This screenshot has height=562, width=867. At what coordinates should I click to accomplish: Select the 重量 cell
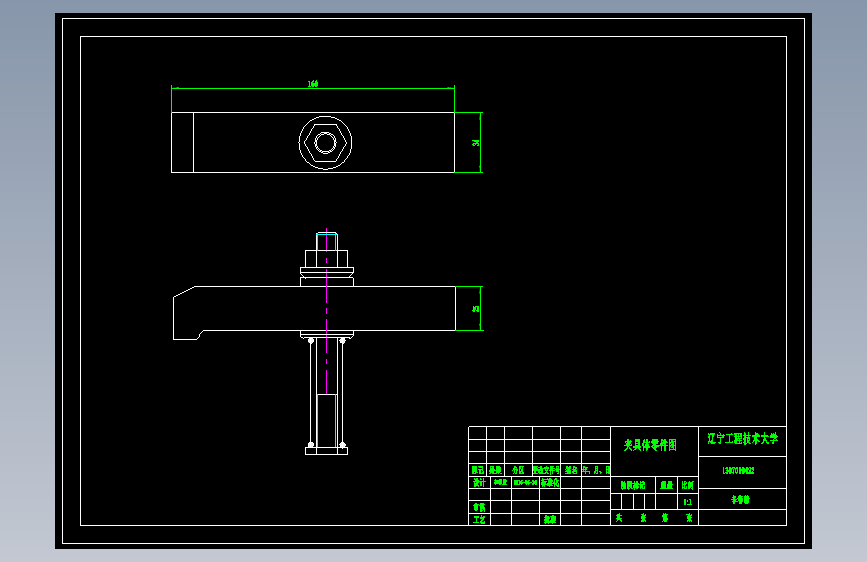point(666,485)
